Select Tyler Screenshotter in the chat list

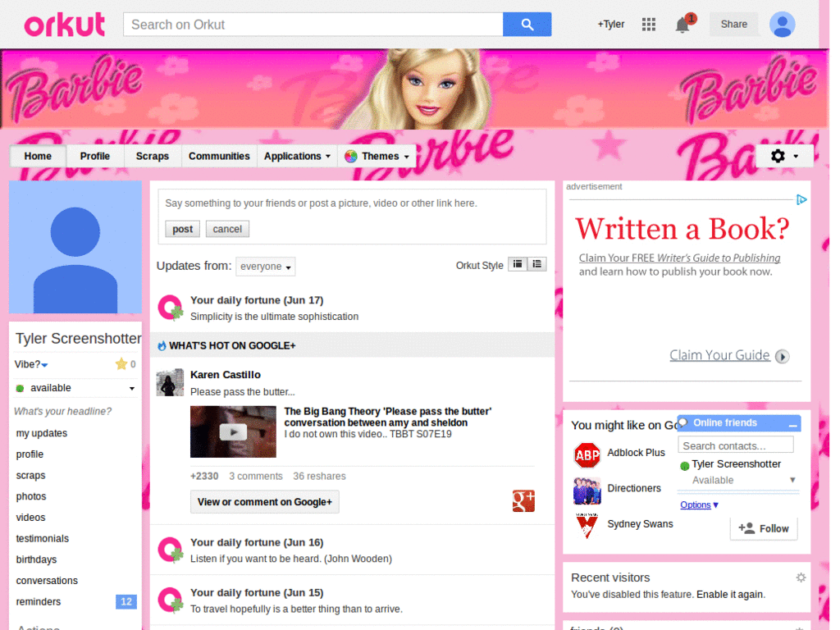point(736,464)
